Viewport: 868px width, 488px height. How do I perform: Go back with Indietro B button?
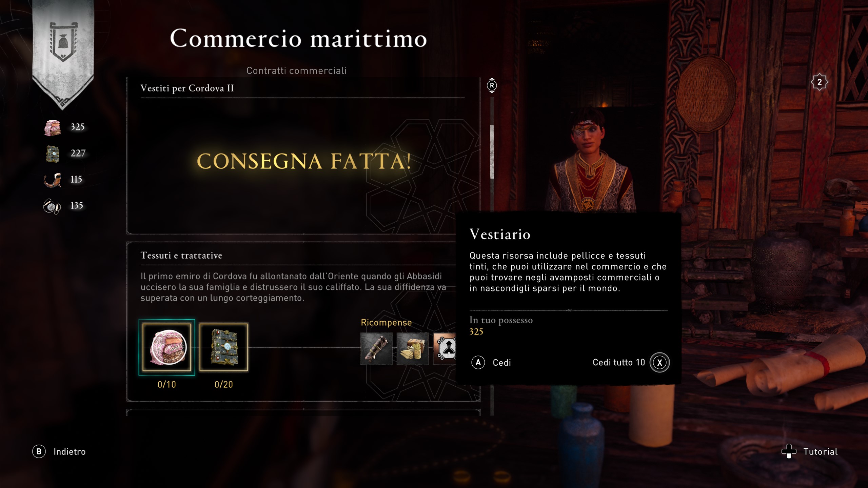(x=59, y=452)
